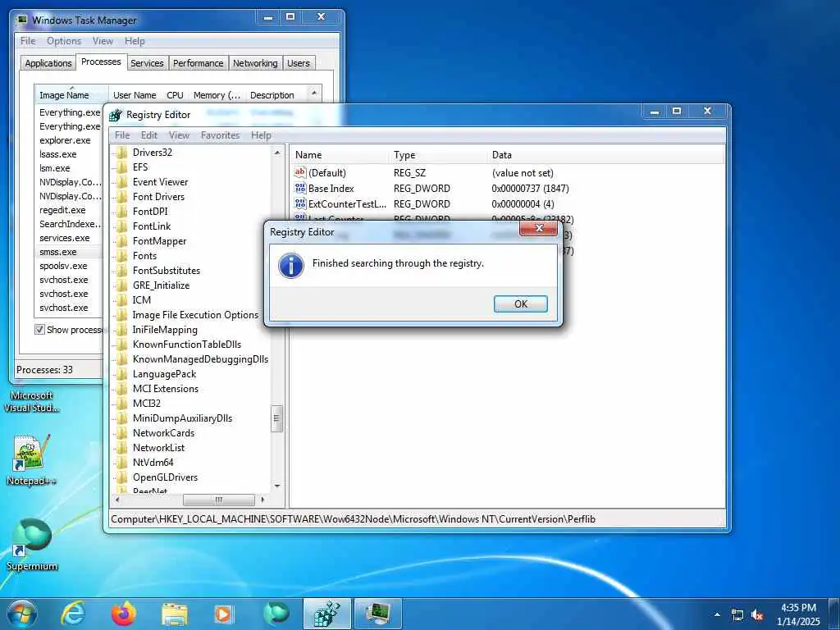
Task: Select the lsass.exe process
Action: pos(58,153)
